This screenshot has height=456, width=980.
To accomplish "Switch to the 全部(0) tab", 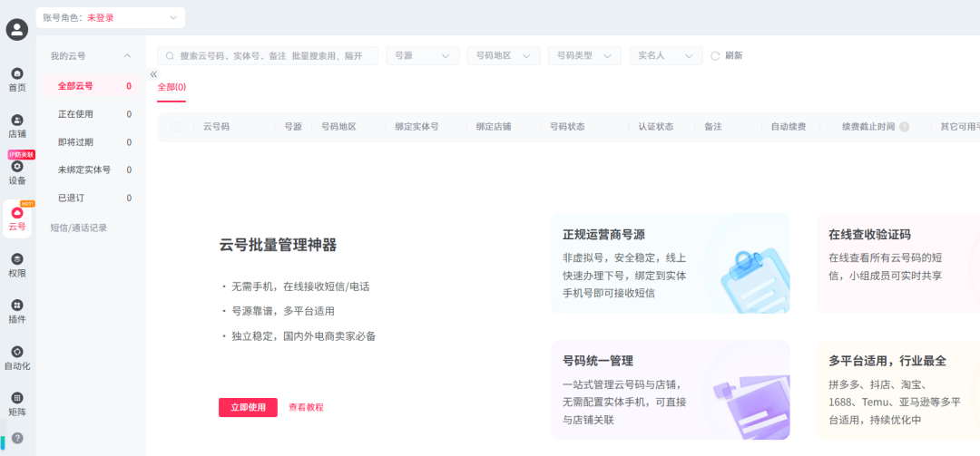I will coord(171,87).
